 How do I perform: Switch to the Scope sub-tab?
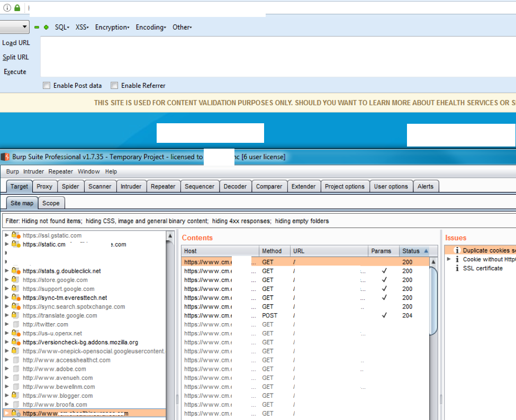(x=51, y=203)
